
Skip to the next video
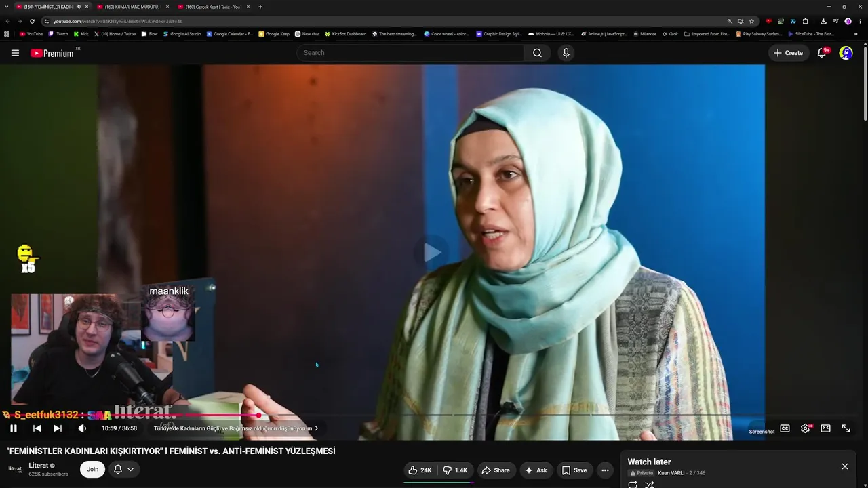click(x=58, y=428)
